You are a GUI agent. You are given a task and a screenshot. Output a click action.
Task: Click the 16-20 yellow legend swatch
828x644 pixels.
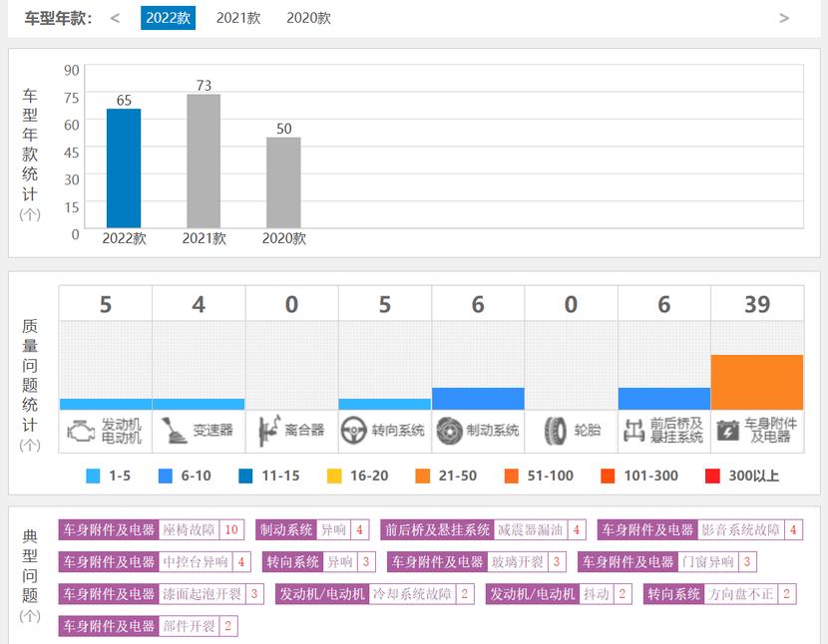click(x=334, y=477)
